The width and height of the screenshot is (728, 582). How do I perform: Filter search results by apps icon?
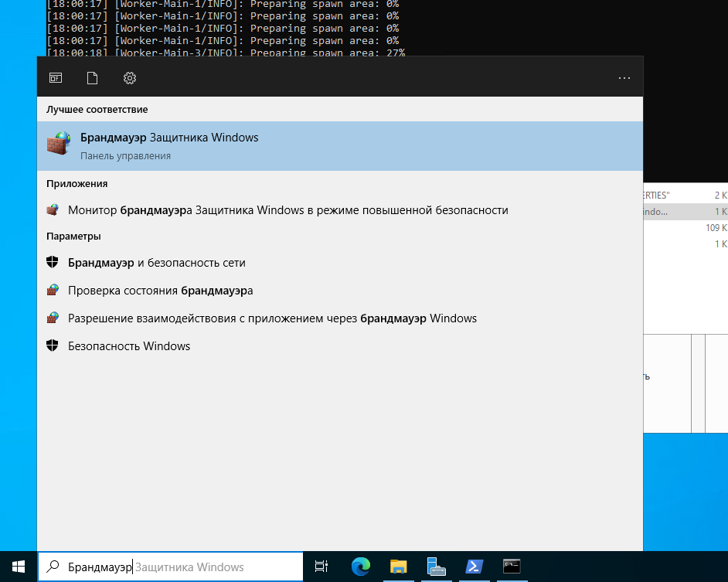(56, 78)
